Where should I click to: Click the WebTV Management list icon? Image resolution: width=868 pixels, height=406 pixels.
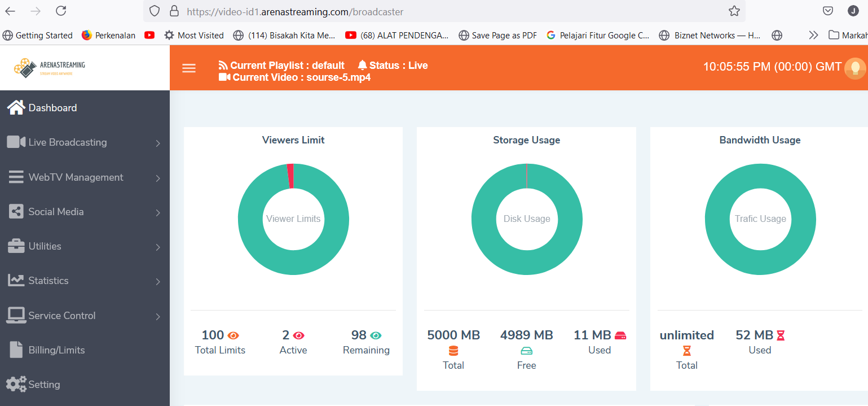click(x=16, y=177)
